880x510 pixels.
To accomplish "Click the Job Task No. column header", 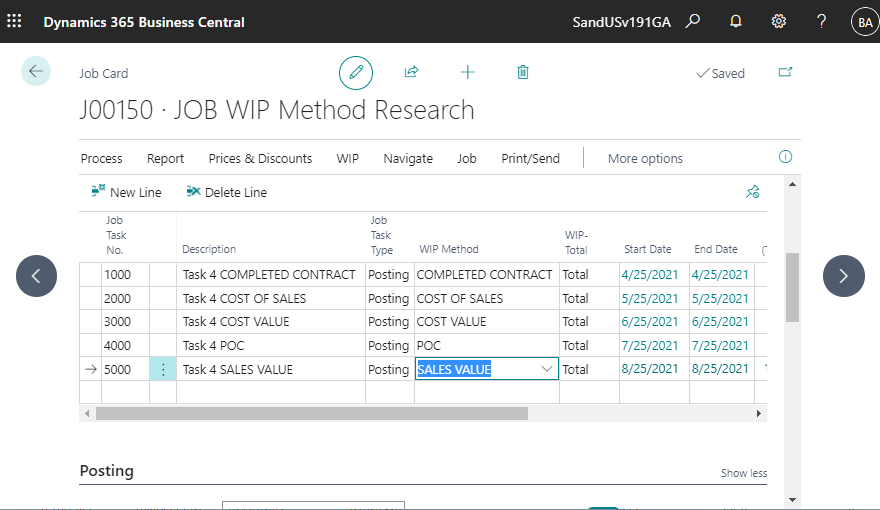I will click(116, 235).
